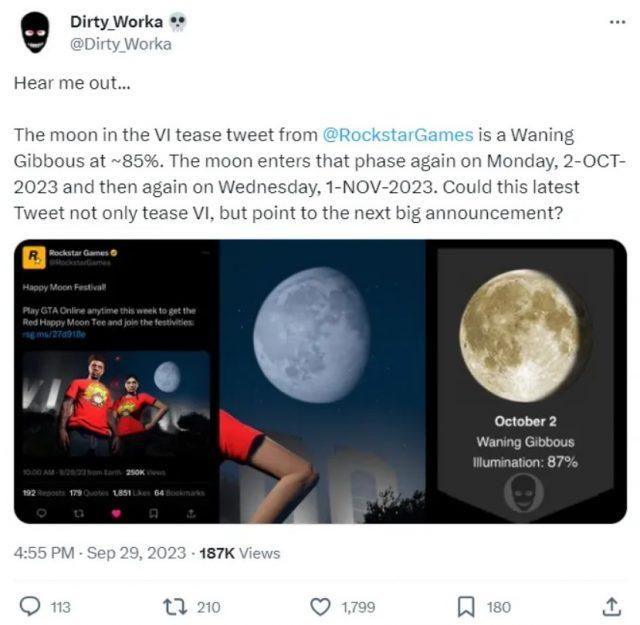
Task: Open the tweet timestamp 4:55 PM Sep 29, 2023
Action: pyautogui.click(x=100, y=553)
